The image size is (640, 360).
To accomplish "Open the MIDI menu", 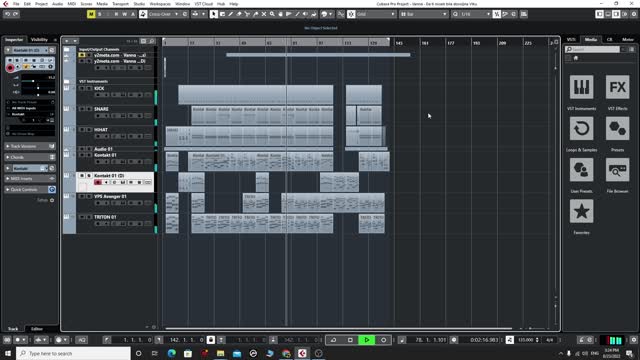I will 71,4.
